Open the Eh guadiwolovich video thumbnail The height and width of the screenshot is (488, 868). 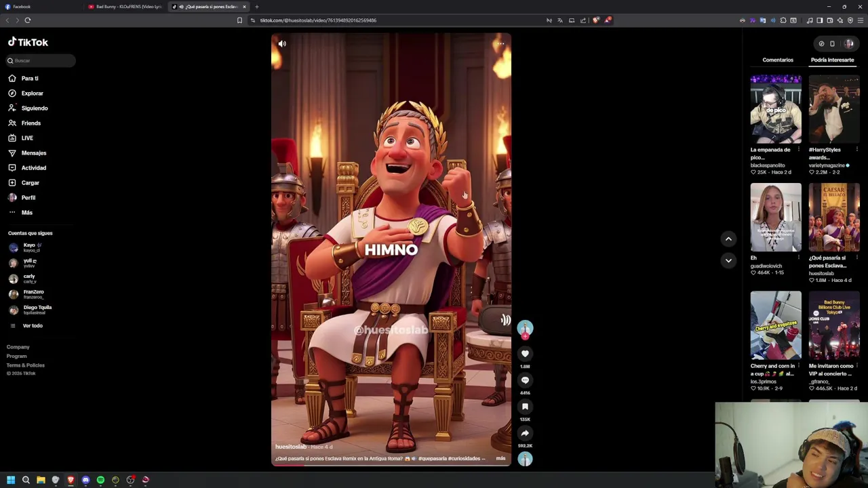[776, 218]
